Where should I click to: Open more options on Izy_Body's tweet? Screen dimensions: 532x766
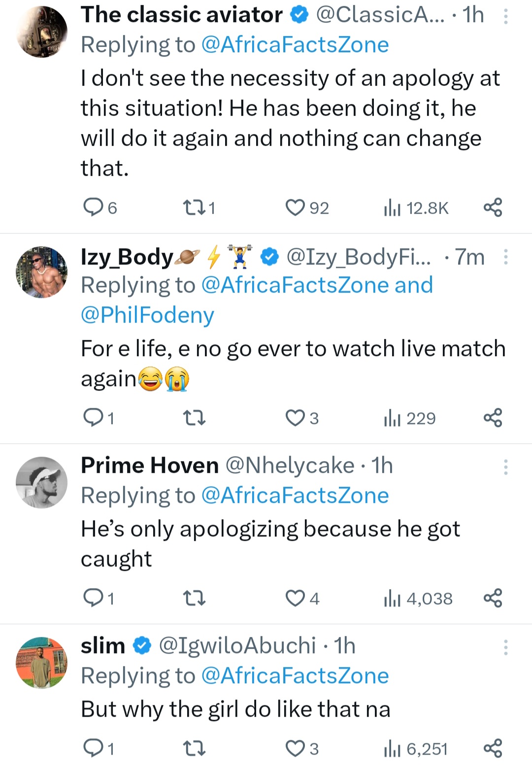click(x=505, y=257)
